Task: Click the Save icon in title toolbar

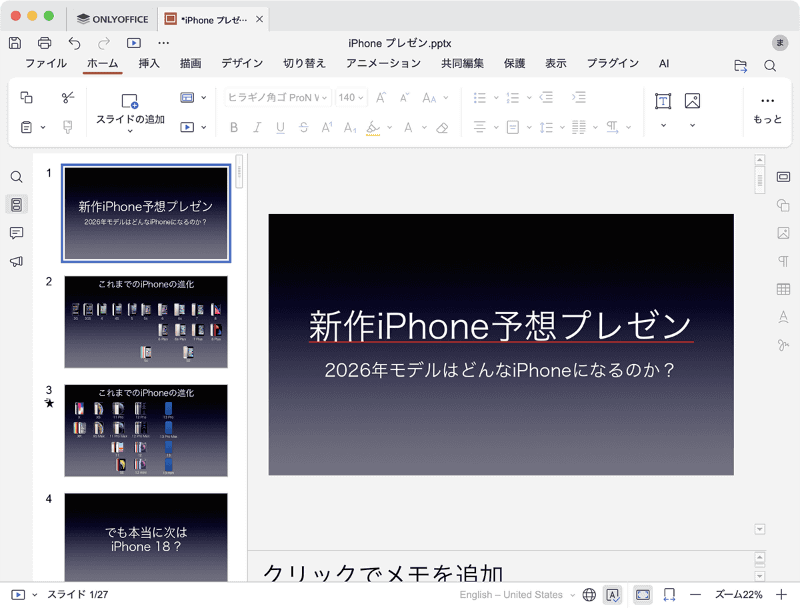Action: 15,43
